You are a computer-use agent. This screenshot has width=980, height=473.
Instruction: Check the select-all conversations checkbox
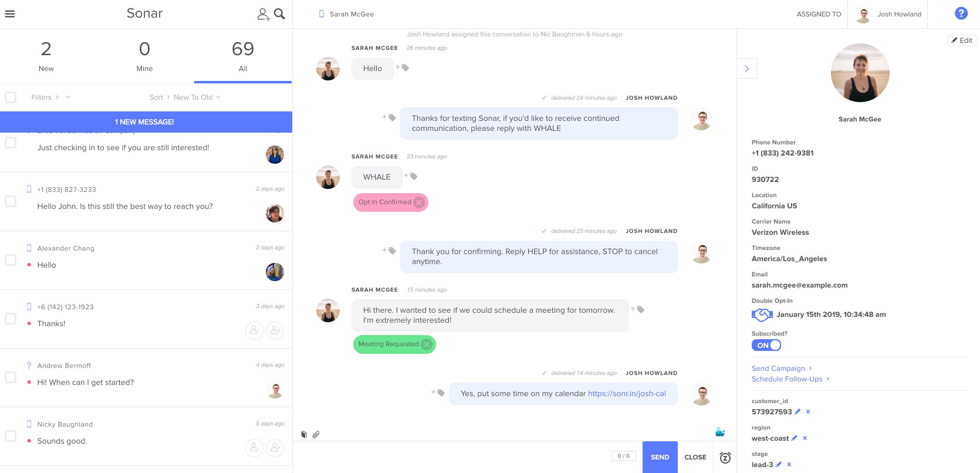pyautogui.click(x=11, y=97)
